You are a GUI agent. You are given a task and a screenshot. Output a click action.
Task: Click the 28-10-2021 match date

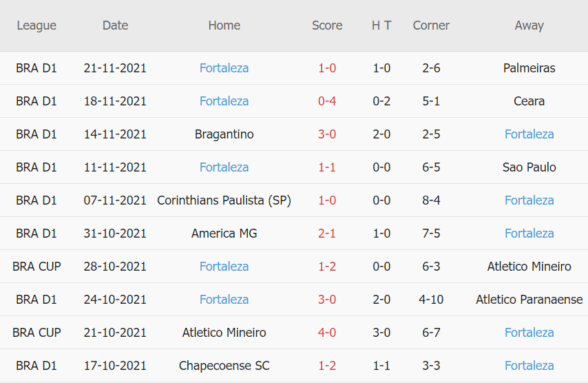[x=115, y=267]
